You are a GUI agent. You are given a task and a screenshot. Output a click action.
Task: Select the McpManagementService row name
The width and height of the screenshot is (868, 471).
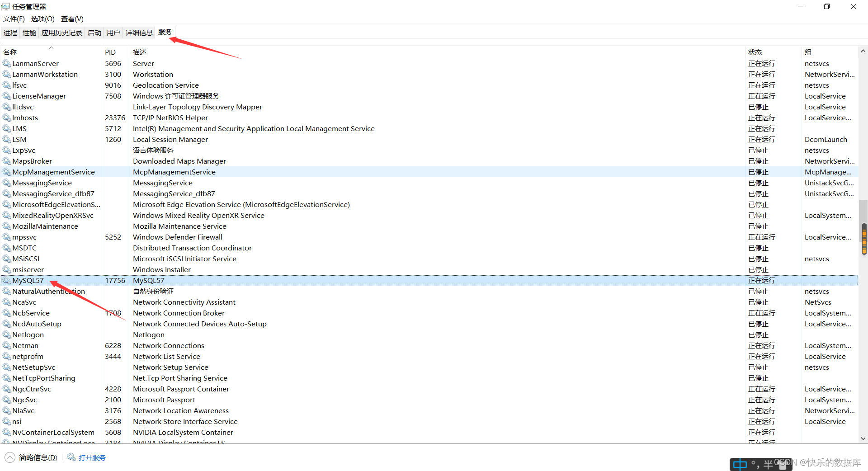(x=53, y=172)
